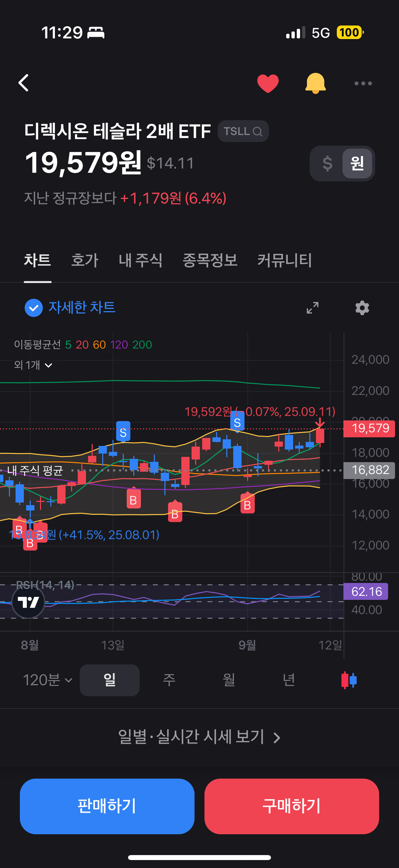Select the 년 yearly chart period
The width and height of the screenshot is (399, 868).
pos(289,680)
